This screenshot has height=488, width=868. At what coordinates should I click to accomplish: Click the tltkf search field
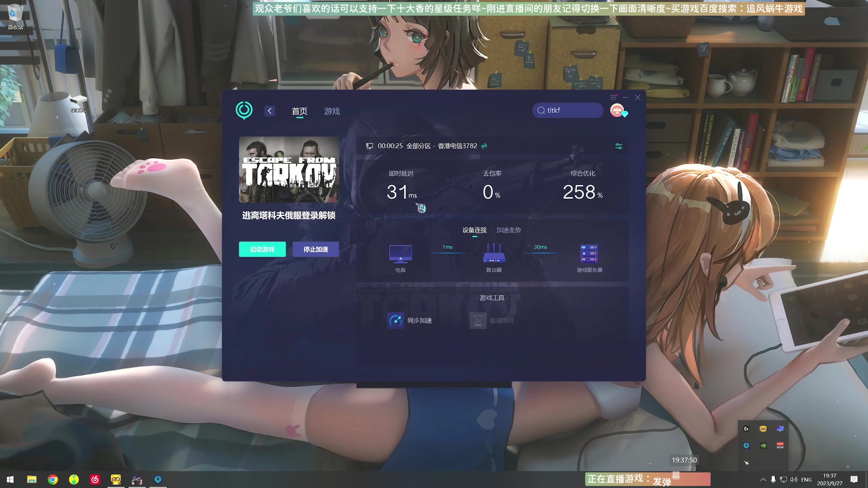pyautogui.click(x=568, y=110)
